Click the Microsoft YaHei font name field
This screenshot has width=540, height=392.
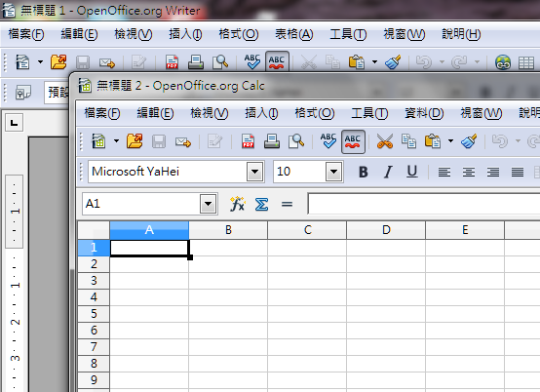point(168,172)
